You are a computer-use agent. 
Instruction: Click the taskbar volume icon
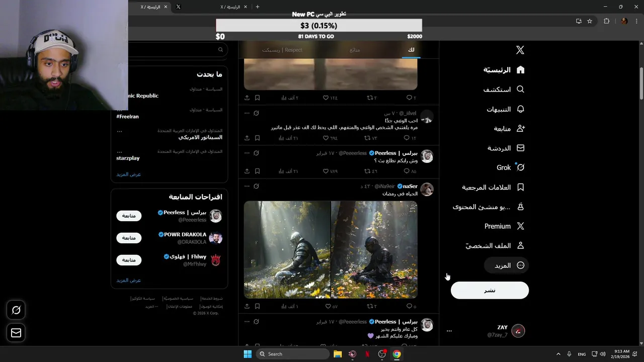pos(603,354)
